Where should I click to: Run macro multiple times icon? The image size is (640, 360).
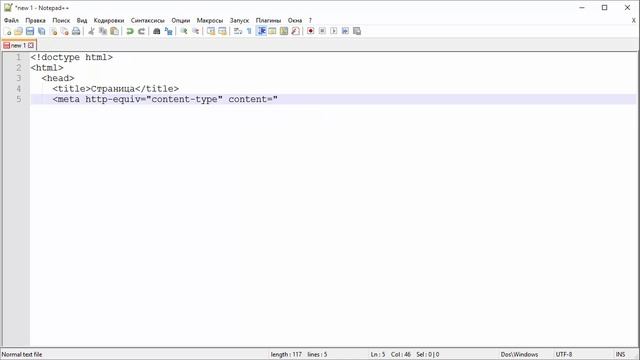tap(345, 31)
